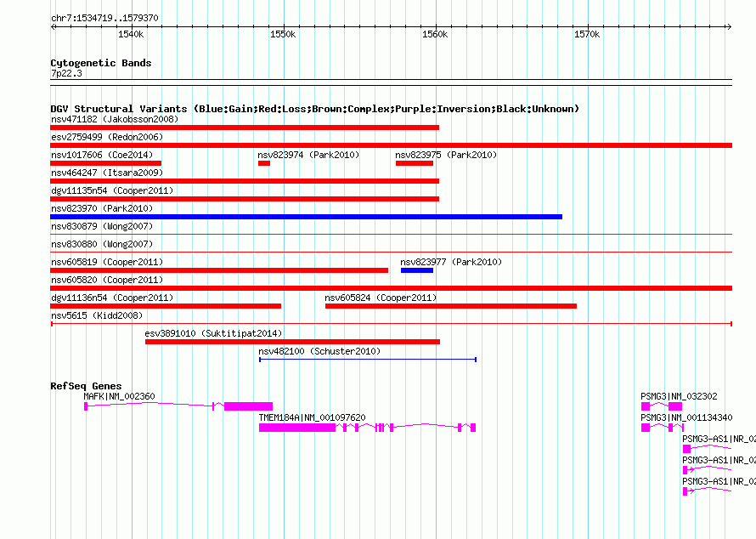
Task: Select the DGV Structural Variants track title
Action: (x=315, y=109)
